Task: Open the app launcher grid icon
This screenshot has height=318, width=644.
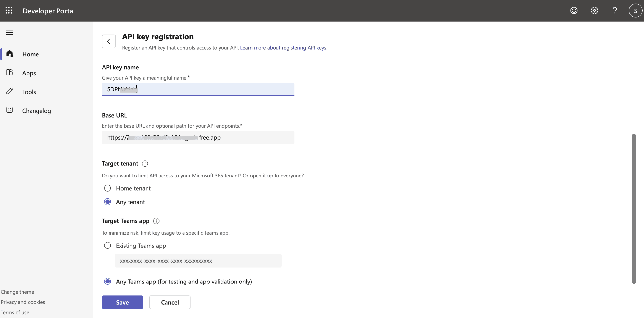Action: pyautogui.click(x=9, y=11)
